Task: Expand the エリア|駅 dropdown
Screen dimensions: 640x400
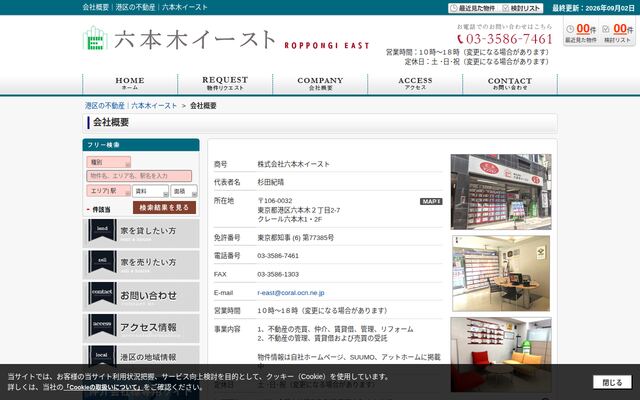Action: click(109, 191)
